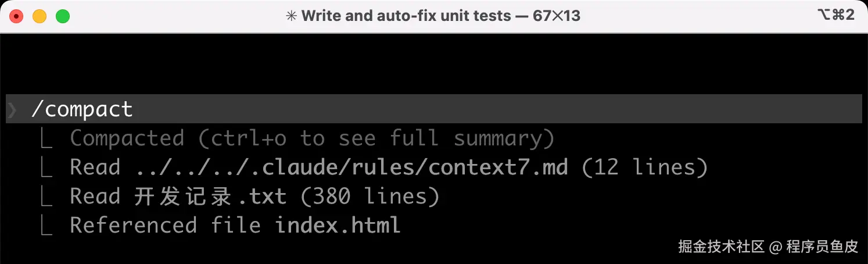
Task: Click the branch marker beside context7.md line
Action: (46, 167)
